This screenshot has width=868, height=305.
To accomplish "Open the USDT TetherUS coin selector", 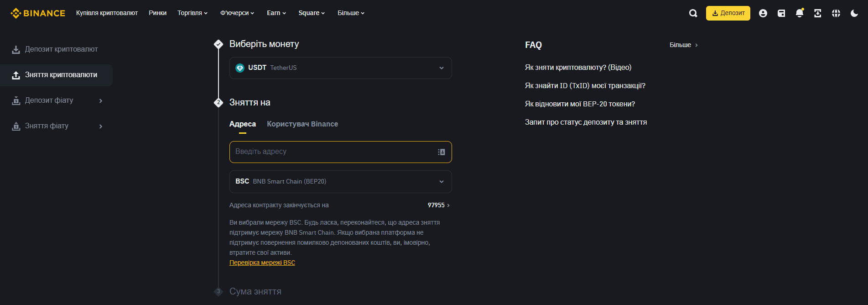I will [x=340, y=68].
